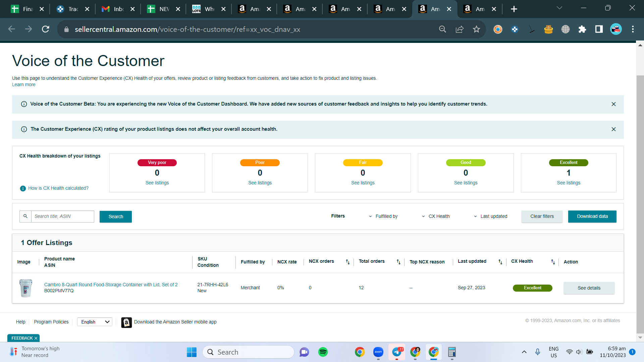Focus the Search title, ASIN field

pos(63,216)
